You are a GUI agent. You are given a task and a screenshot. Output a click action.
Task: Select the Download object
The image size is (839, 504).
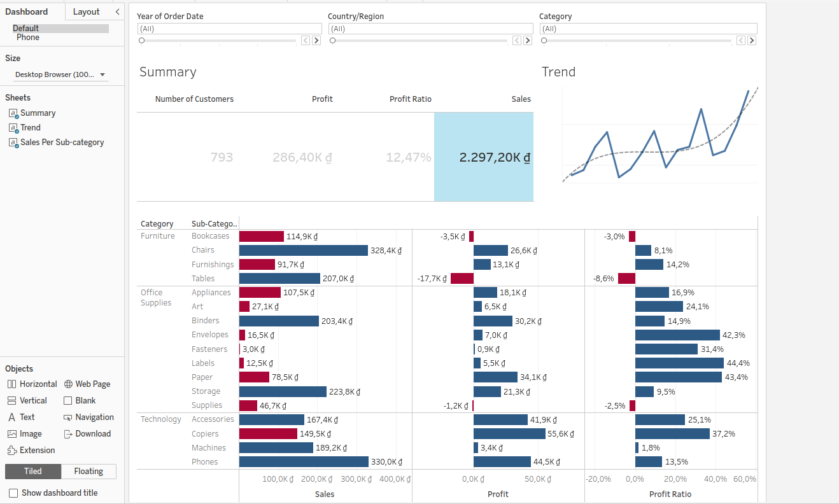point(87,433)
